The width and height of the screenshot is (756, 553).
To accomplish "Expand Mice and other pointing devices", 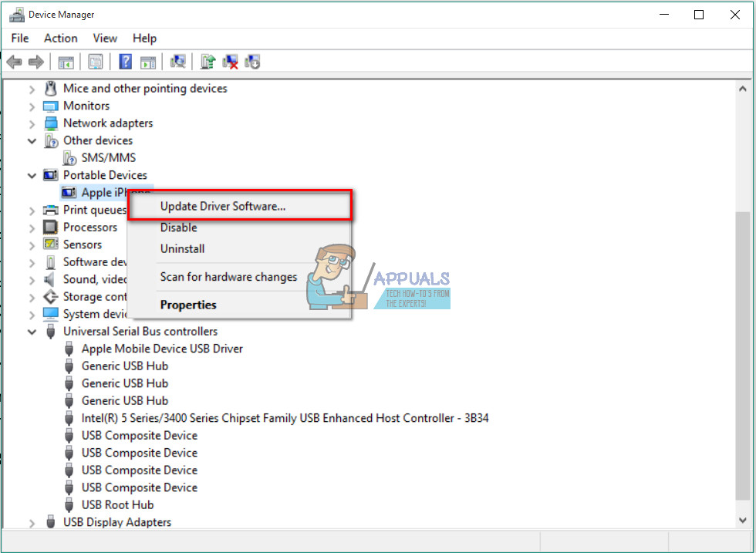I will (32, 89).
